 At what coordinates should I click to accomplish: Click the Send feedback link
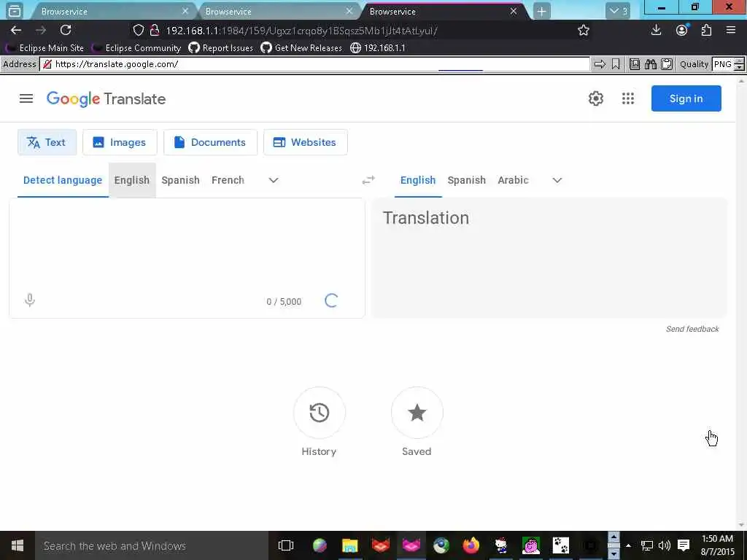point(692,329)
